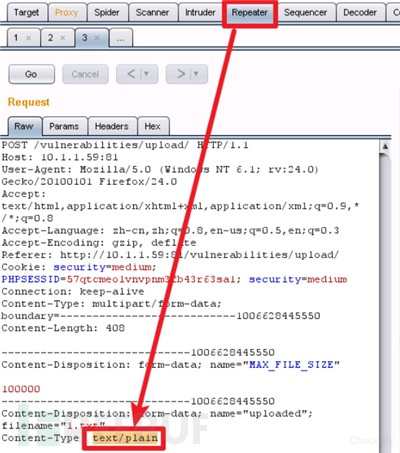Click the Referer header line

[170, 255]
